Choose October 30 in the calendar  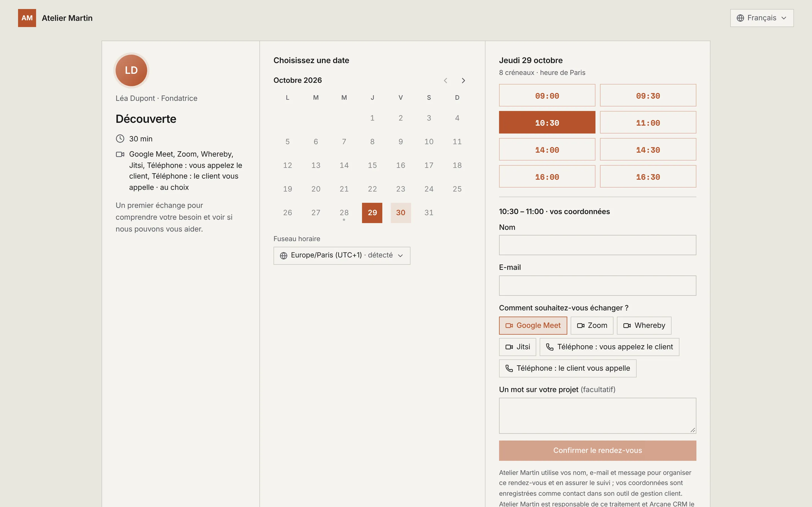tap(401, 213)
